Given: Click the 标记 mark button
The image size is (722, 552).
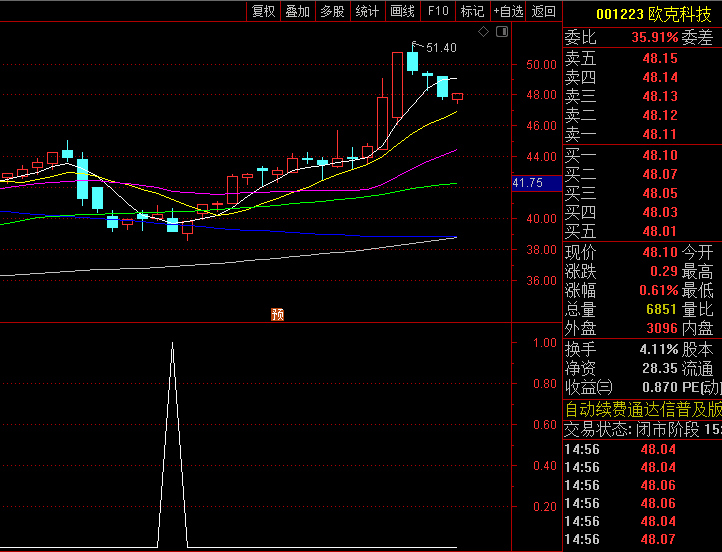Looking at the screenshot, I should pyautogui.click(x=472, y=11).
